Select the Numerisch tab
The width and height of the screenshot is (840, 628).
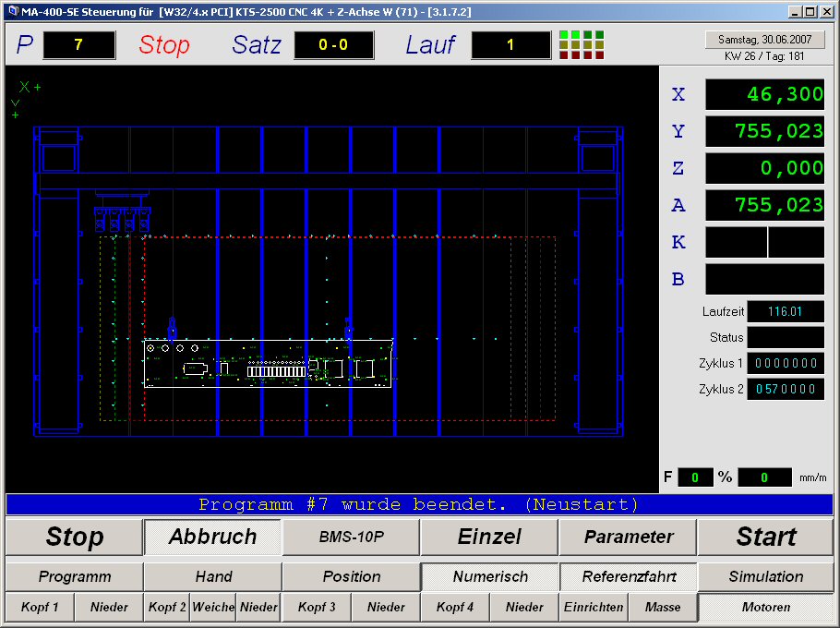[x=489, y=576]
